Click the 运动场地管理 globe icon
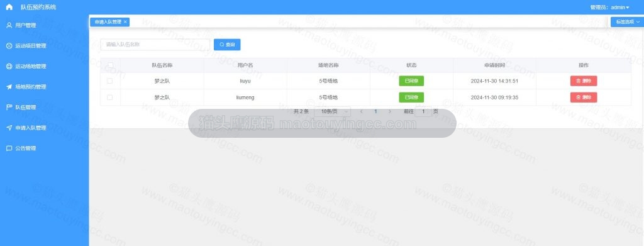 pos(9,66)
